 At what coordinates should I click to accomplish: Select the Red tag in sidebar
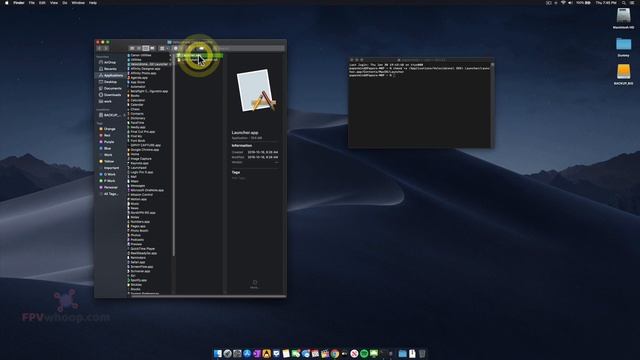pyautogui.click(x=106, y=136)
